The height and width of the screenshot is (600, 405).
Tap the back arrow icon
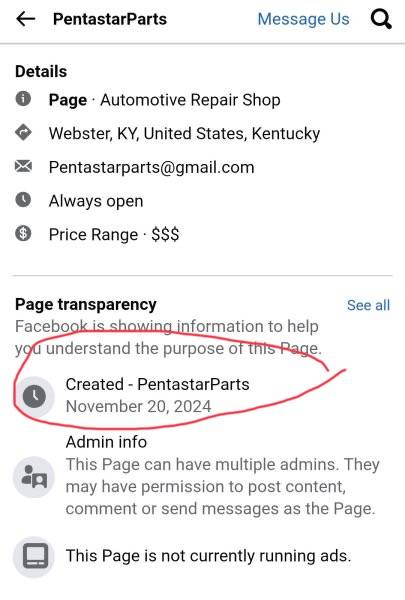[x=26, y=19]
